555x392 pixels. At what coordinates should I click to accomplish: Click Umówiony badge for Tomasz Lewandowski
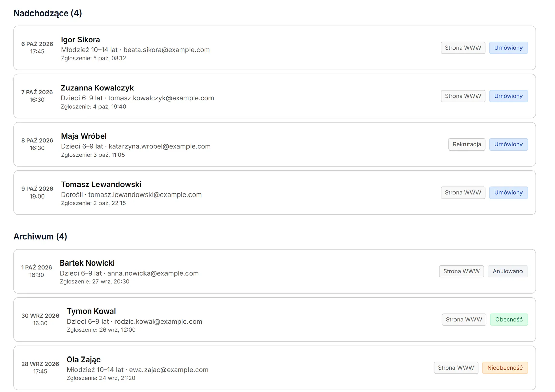tap(508, 193)
